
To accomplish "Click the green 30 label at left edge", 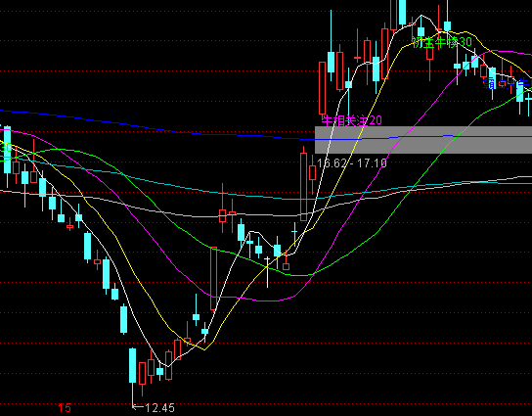I will point(6,148).
